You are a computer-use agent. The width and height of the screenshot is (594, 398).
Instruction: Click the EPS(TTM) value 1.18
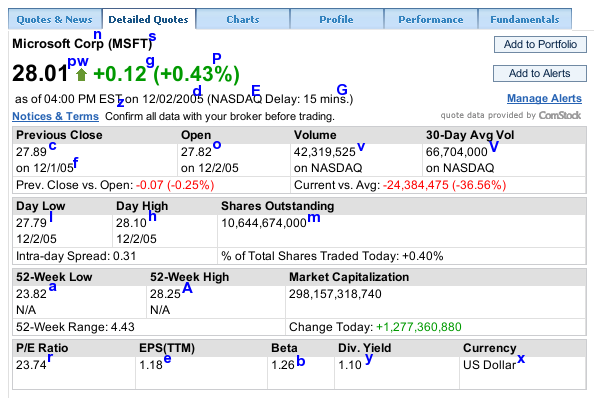tap(151, 365)
